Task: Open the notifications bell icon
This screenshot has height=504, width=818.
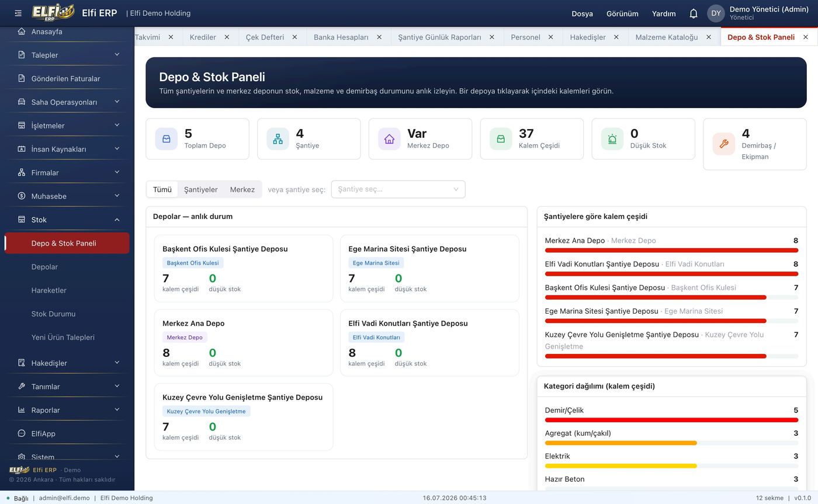Action: click(694, 13)
